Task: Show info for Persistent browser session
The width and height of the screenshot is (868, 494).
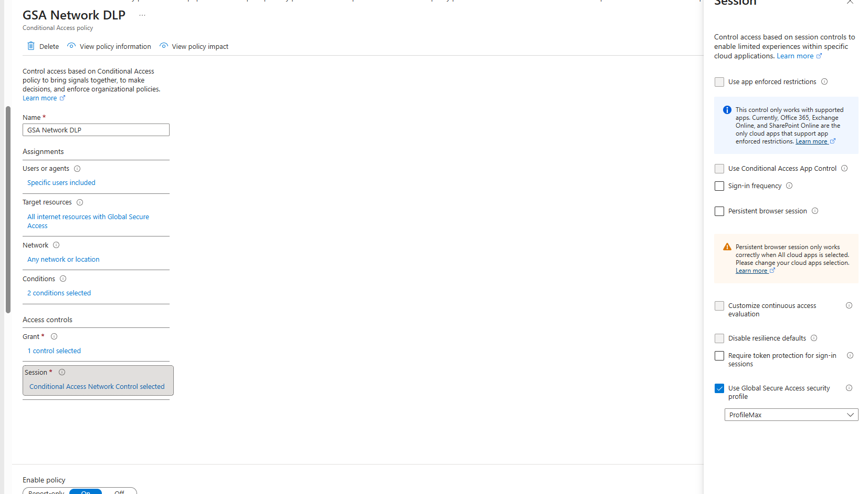Action: (815, 211)
